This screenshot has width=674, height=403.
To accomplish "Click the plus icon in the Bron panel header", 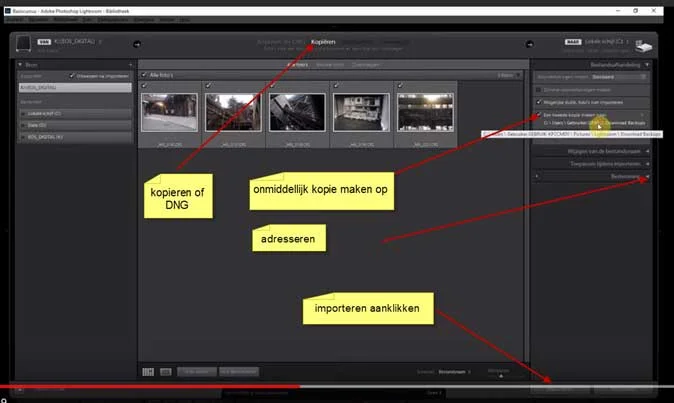I will point(131,65).
